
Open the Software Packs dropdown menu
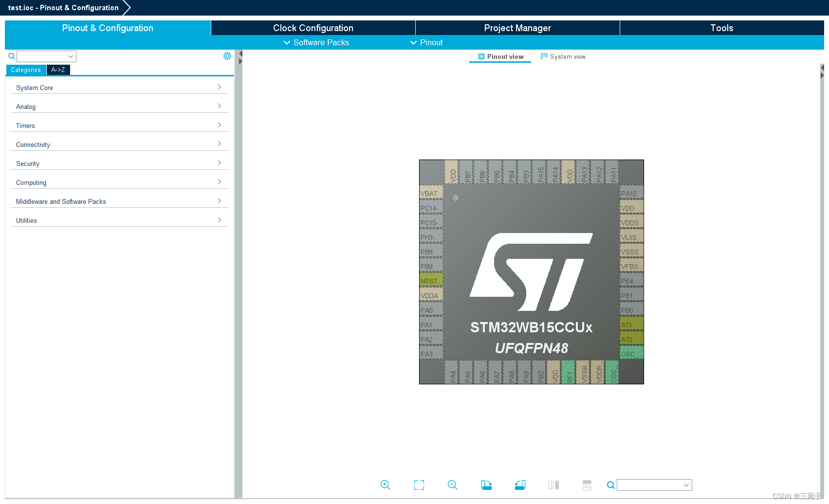[316, 42]
